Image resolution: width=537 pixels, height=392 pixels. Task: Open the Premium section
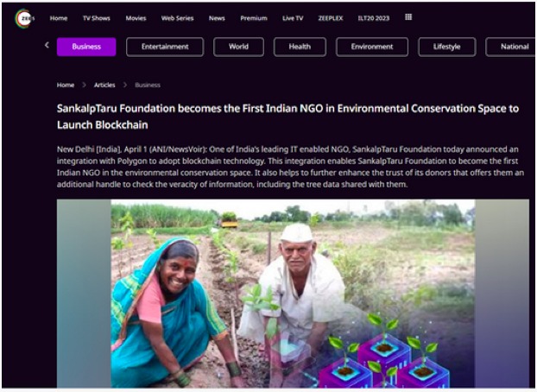(254, 18)
